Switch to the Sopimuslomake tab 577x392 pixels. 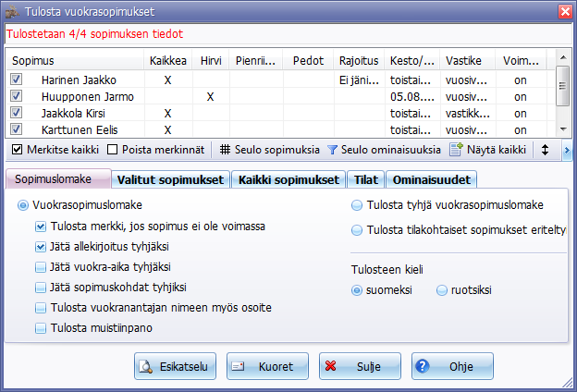tap(58, 178)
